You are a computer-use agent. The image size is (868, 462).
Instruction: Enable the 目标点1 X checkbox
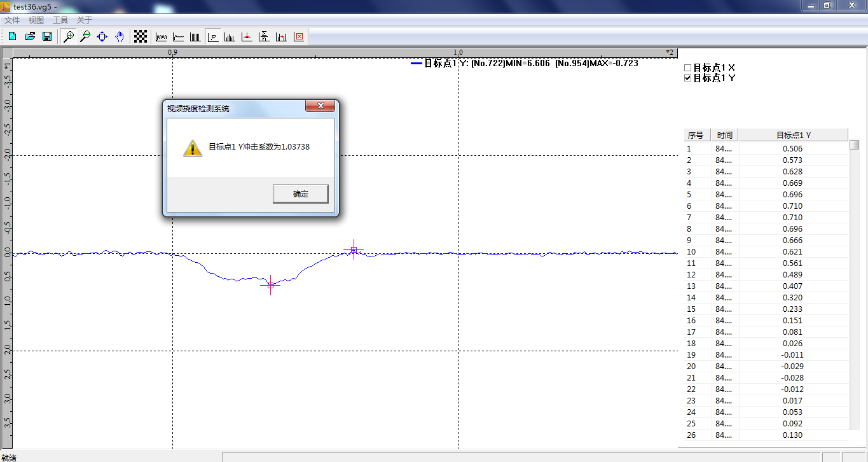(x=687, y=67)
